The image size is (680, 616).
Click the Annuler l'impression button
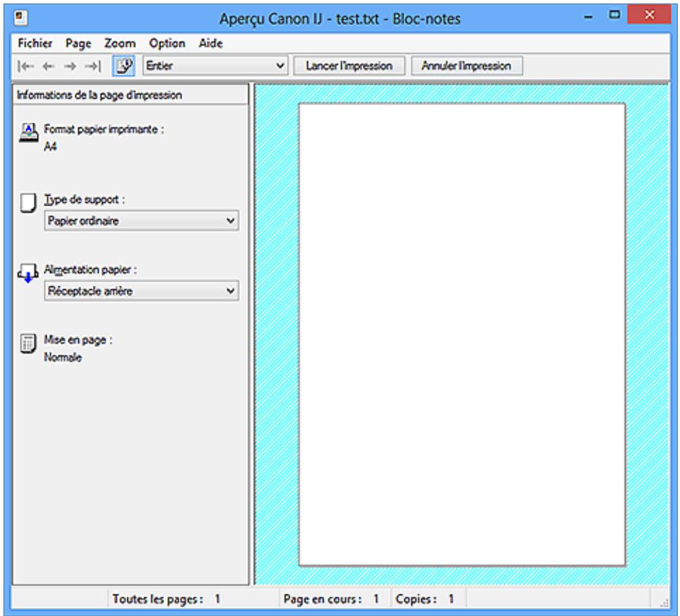(x=466, y=66)
